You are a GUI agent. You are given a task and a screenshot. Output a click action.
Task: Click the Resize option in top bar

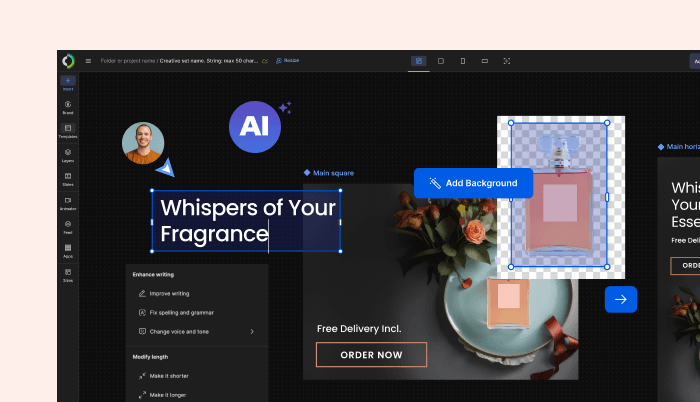[287, 61]
